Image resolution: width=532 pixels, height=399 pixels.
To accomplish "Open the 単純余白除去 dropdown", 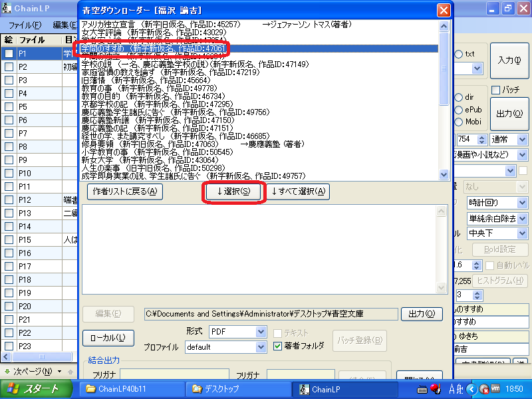I will (522, 218).
